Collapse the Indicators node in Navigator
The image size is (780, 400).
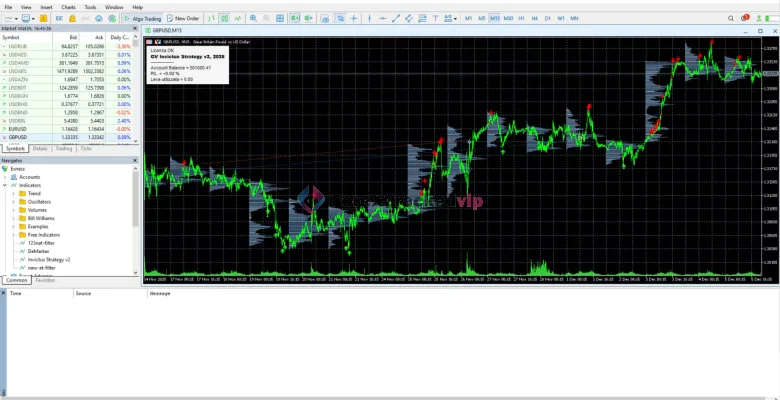pyautogui.click(x=5, y=185)
